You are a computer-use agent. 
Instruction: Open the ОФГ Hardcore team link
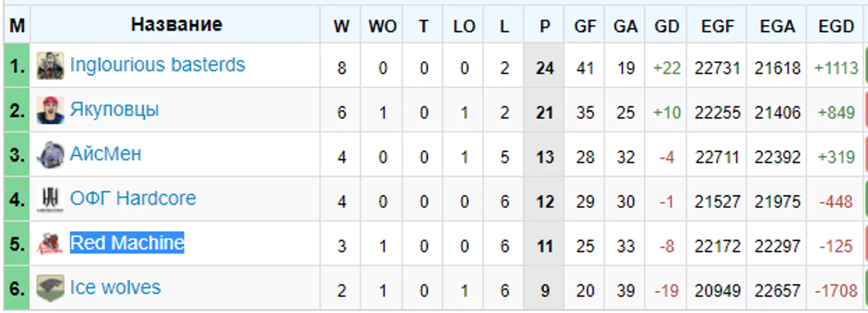[x=133, y=198]
